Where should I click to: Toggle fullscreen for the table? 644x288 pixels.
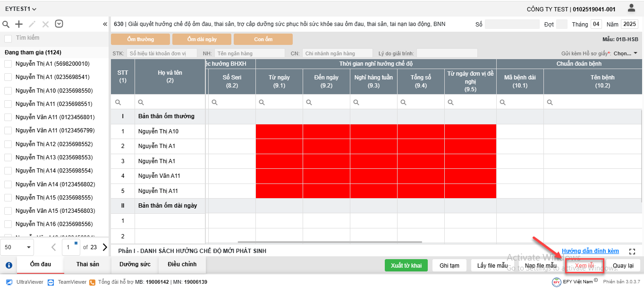coord(633,252)
